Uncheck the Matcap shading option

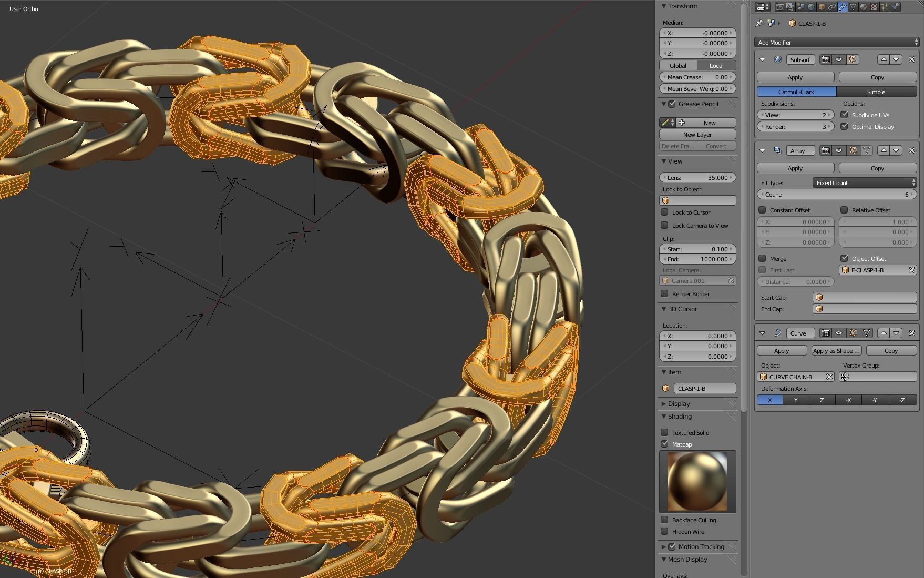point(664,444)
